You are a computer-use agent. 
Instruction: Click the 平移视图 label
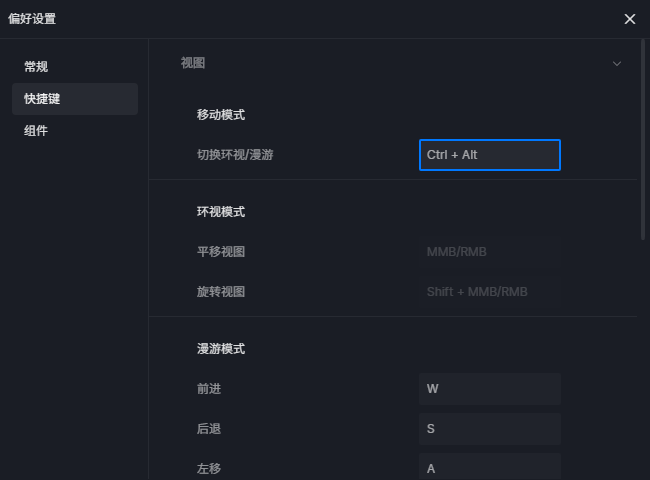coord(221,252)
